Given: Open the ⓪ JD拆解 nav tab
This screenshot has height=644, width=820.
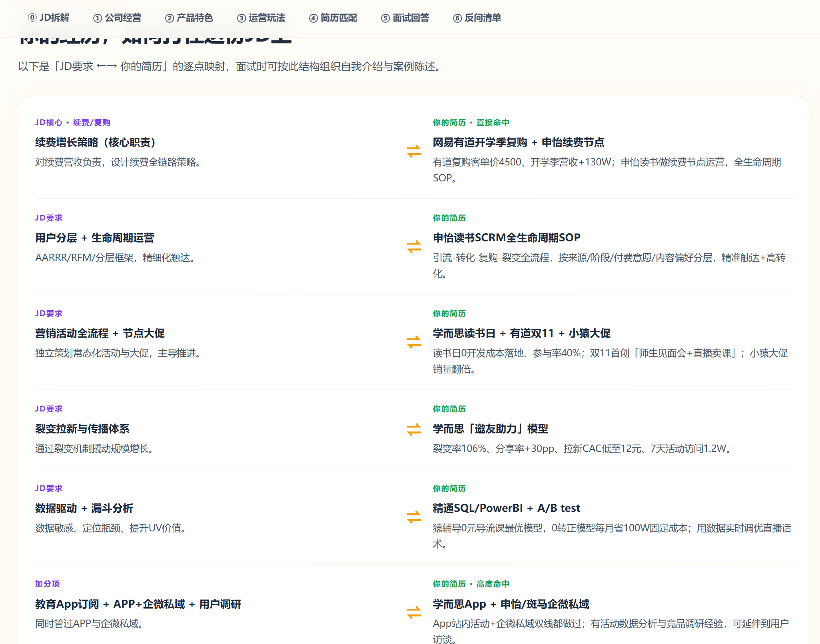Looking at the screenshot, I should tap(48, 18).
